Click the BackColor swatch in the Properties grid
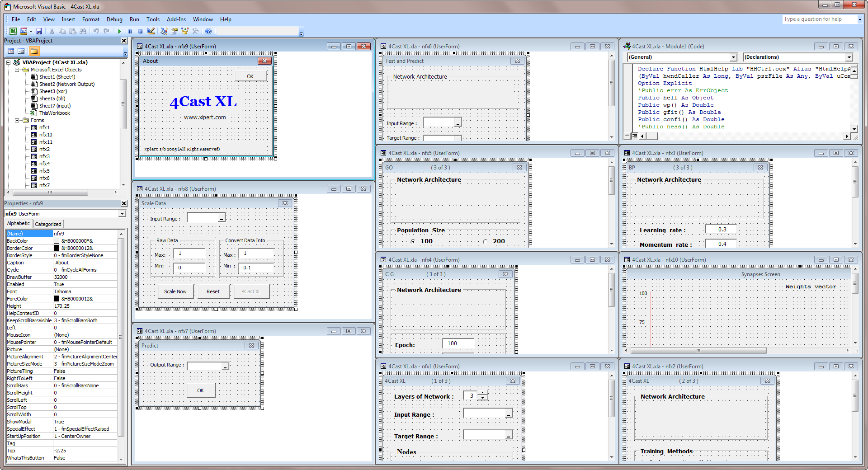Screen dimensions: 868x470 (x=57, y=241)
